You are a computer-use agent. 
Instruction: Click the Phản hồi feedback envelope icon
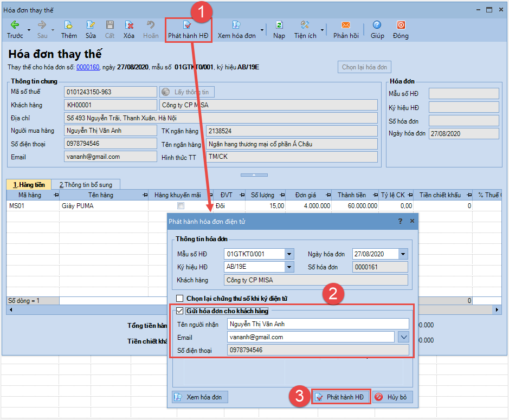[346, 25]
